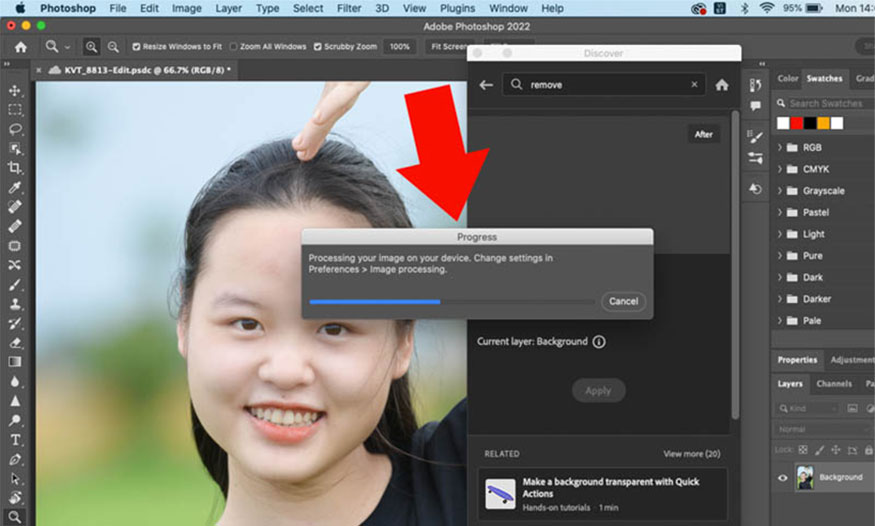Toggle Resize Windows to Fit checkbox
The image size is (875, 526).
tap(136, 47)
